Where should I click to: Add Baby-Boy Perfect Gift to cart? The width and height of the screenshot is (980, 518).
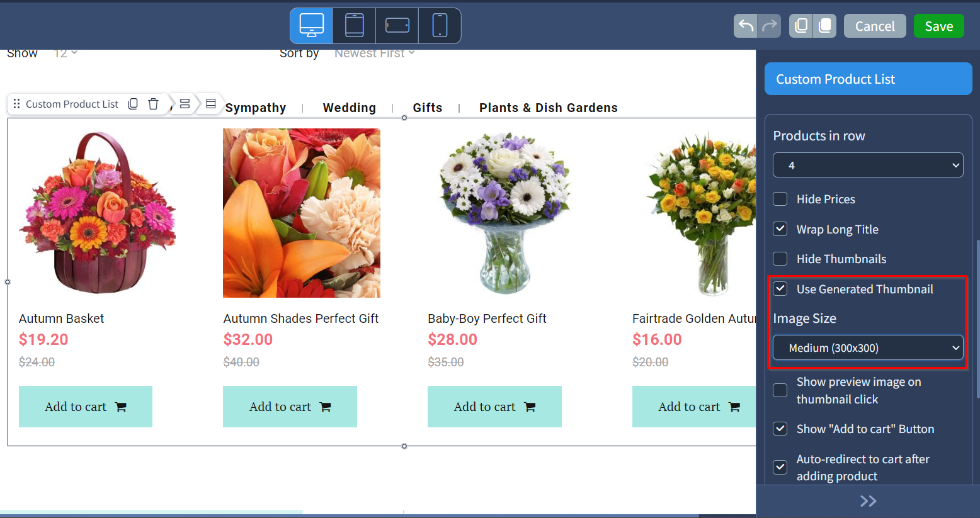494,407
